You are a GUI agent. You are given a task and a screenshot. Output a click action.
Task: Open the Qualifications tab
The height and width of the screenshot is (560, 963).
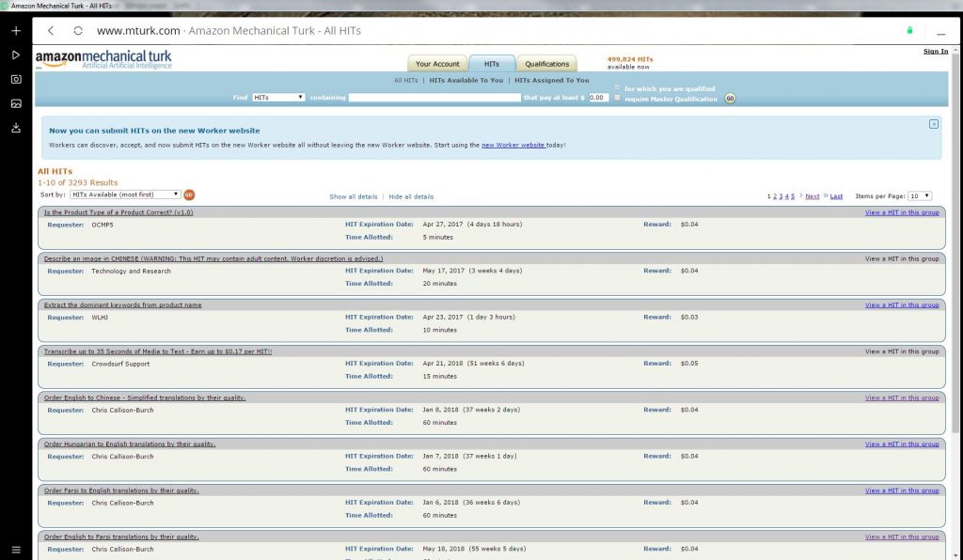(x=546, y=64)
